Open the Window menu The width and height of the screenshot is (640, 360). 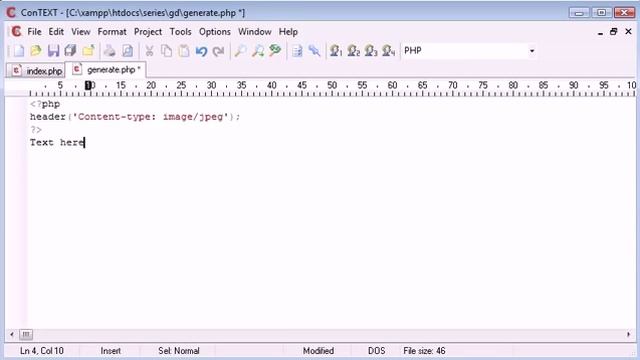[255, 32]
